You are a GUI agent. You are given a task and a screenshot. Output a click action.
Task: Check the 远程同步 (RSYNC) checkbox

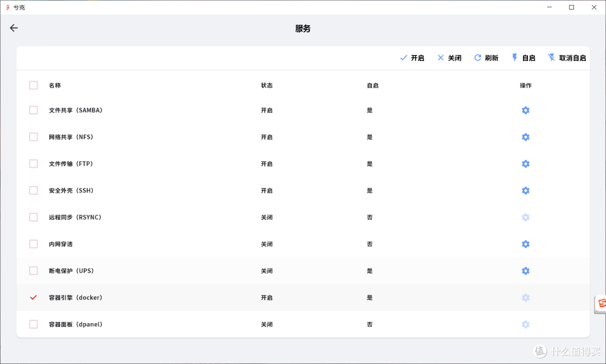[x=34, y=218]
